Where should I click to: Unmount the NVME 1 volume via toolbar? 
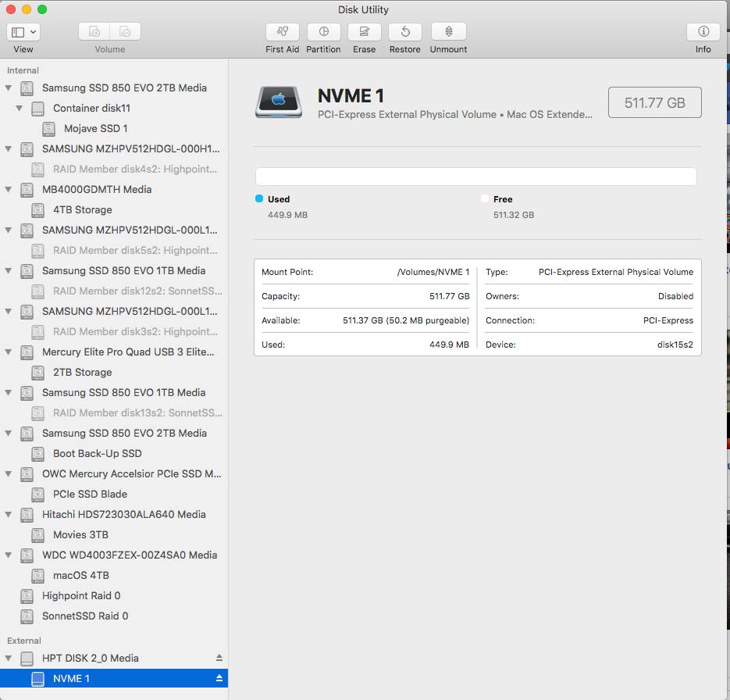click(x=448, y=32)
